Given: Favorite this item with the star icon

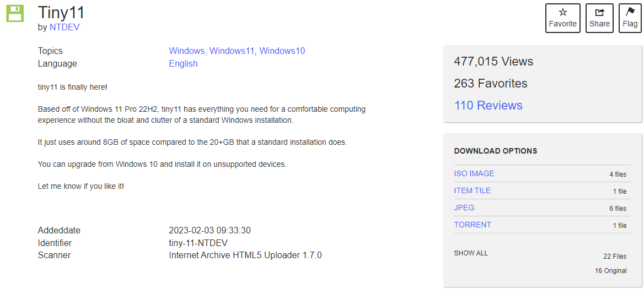Looking at the screenshot, I should click(562, 18).
